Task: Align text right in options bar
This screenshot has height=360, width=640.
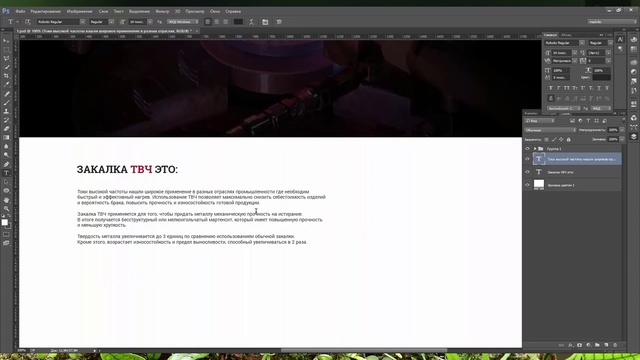Action: click(x=225, y=22)
